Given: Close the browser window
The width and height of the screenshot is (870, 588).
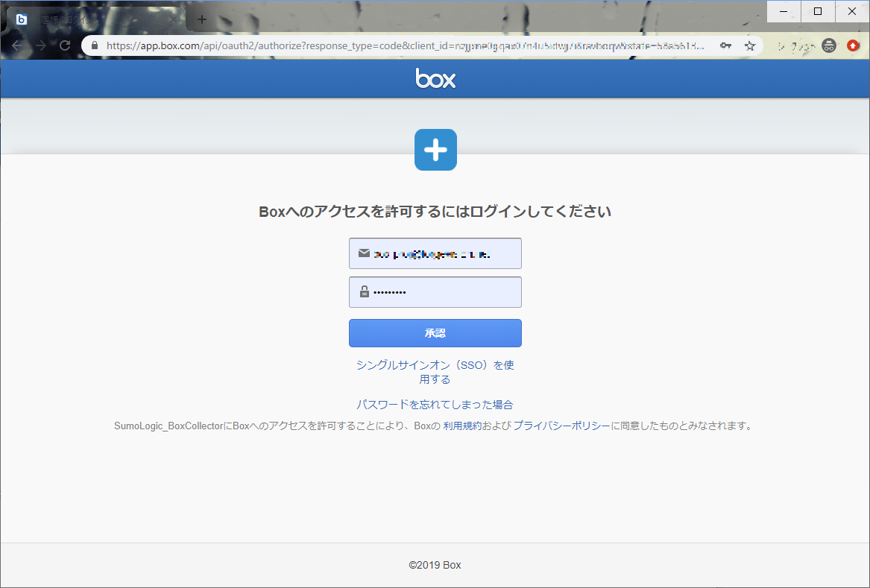Looking at the screenshot, I should [x=852, y=11].
